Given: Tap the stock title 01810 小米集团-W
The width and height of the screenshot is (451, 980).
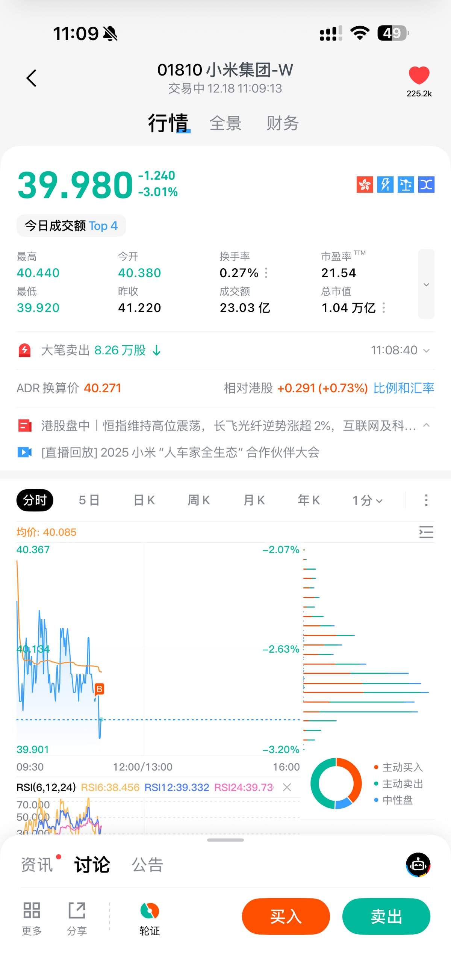Looking at the screenshot, I should pyautogui.click(x=225, y=70).
